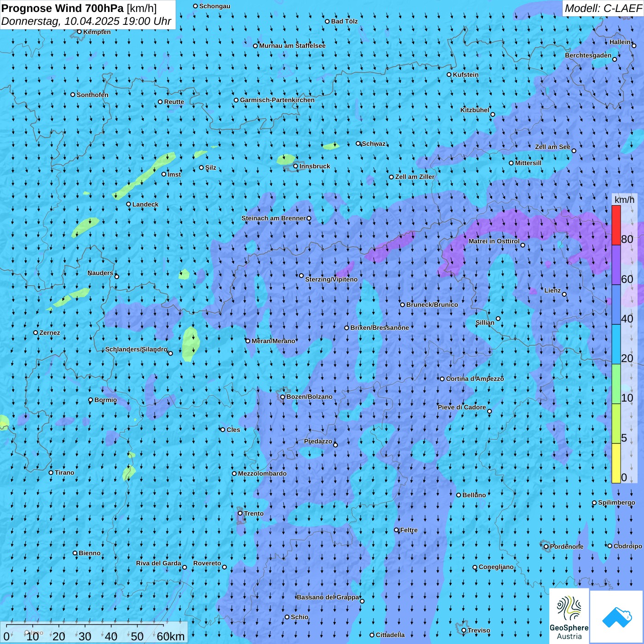The height and width of the screenshot is (644, 644).
Task: Click the 'Murnau am Staffelsee' label
Action: coord(293,46)
